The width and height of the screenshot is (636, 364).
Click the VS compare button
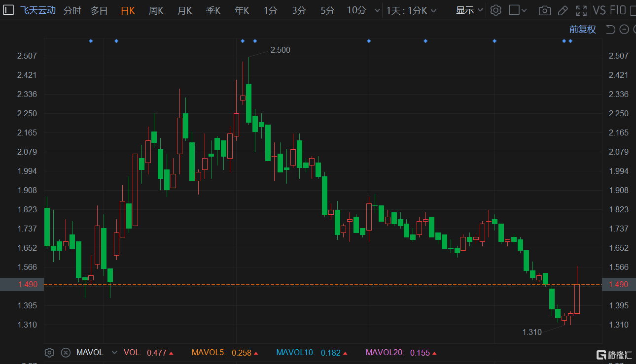pyautogui.click(x=599, y=10)
